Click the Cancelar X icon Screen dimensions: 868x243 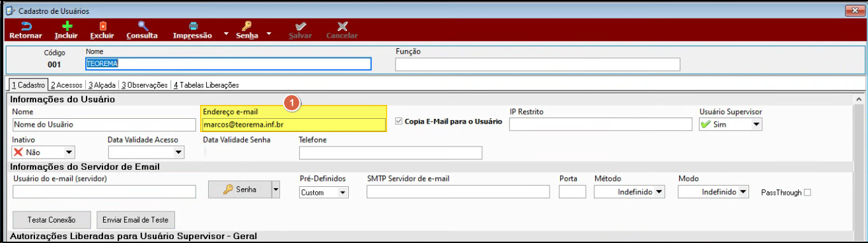[342, 26]
